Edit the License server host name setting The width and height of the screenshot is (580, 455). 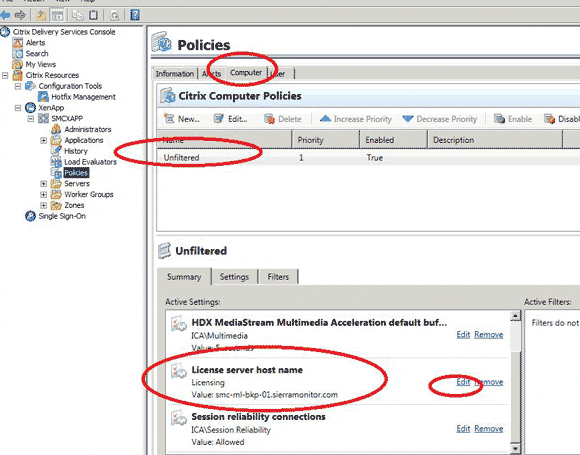tap(463, 382)
